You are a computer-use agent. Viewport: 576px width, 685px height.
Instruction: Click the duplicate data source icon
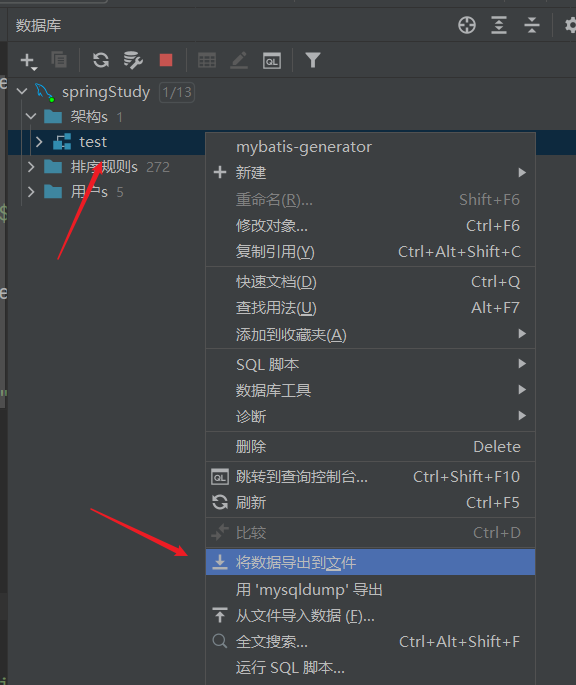[59, 60]
